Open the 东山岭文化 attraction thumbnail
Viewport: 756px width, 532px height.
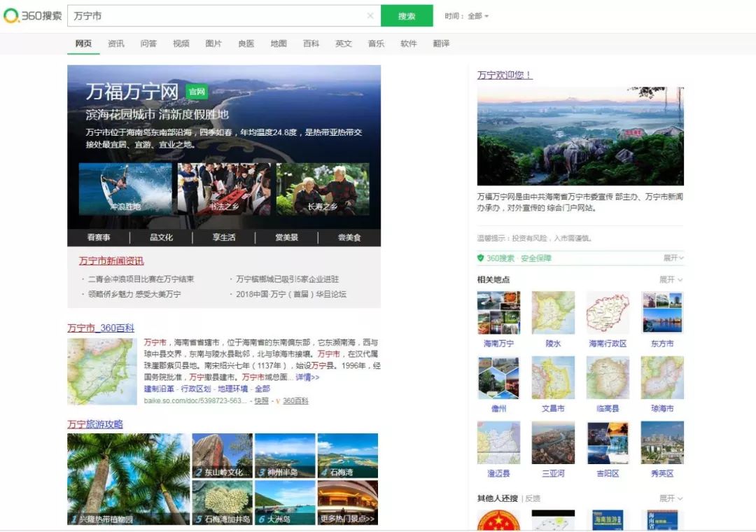[x=223, y=455]
